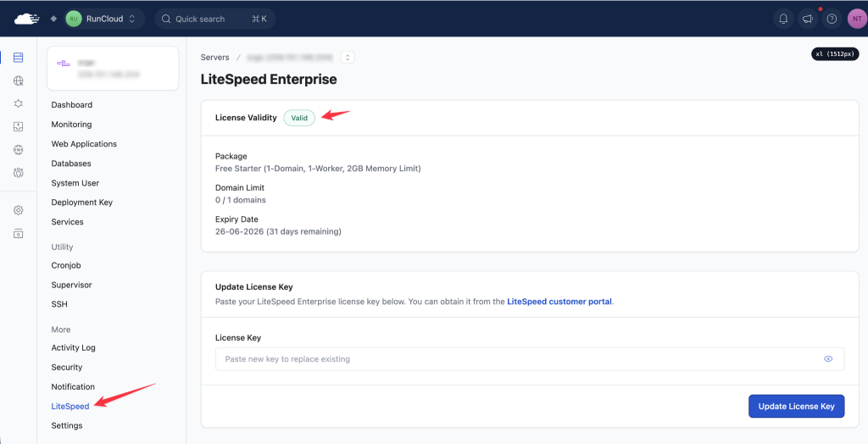Open the server switcher chevron in breadcrumb
This screenshot has width=868, height=444.
[348, 57]
